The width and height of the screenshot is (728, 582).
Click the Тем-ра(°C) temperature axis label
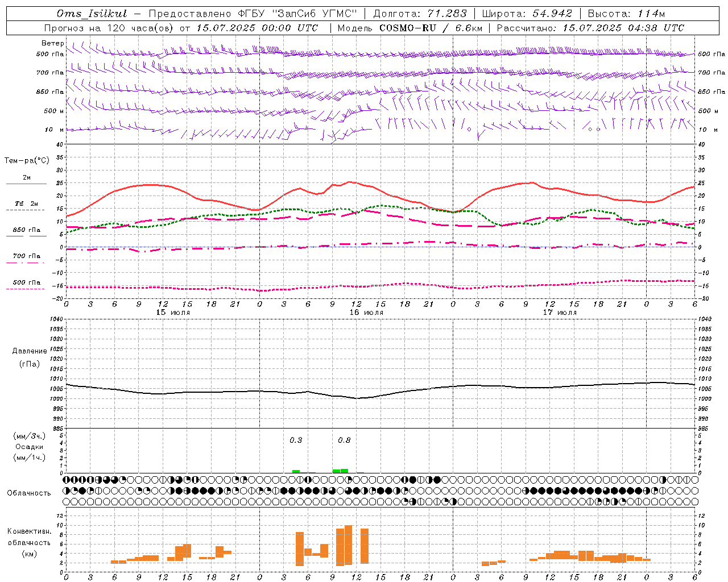pos(27,161)
